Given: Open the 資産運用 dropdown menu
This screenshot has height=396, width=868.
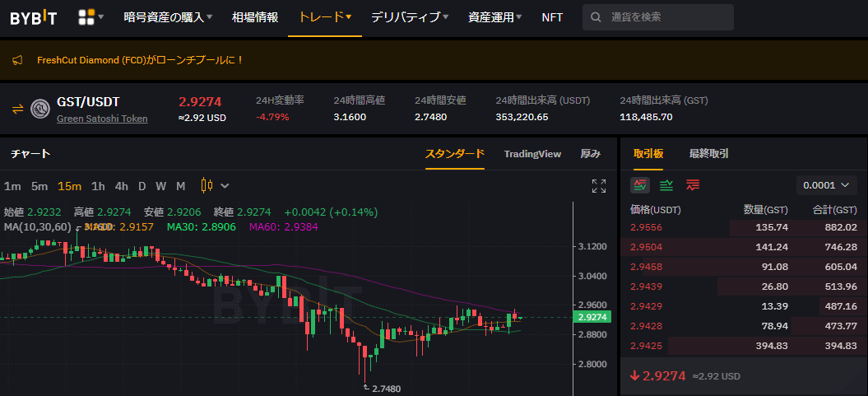Looking at the screenshot, I should coord(495,17).
